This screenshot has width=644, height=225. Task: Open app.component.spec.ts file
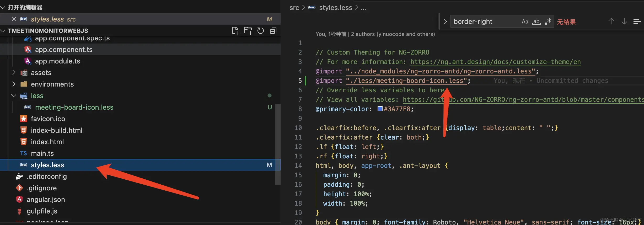[x=72, y=38]
